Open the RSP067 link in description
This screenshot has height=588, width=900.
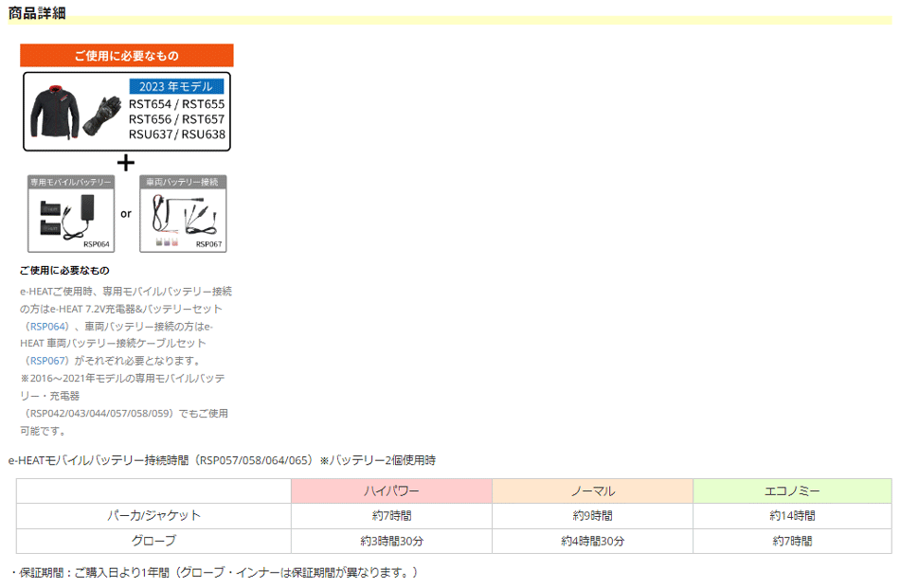[48, 361]
